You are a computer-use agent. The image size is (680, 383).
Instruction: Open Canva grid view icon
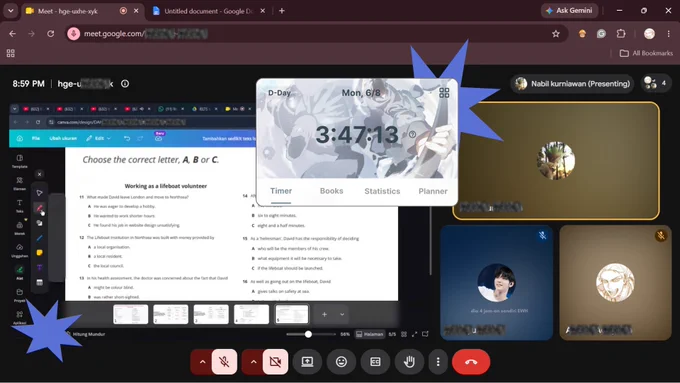404,334
